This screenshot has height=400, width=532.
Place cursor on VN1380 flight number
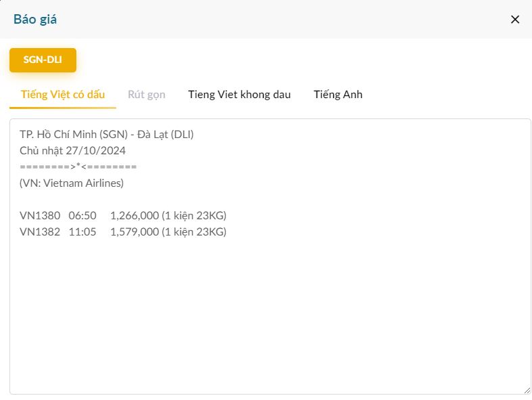[x=40, y=216]
